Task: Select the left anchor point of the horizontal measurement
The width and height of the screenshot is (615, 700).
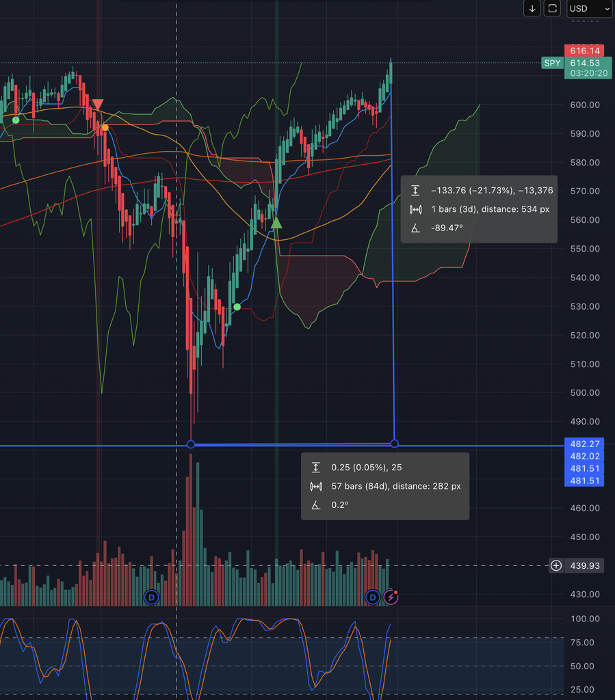Action: 191,444
